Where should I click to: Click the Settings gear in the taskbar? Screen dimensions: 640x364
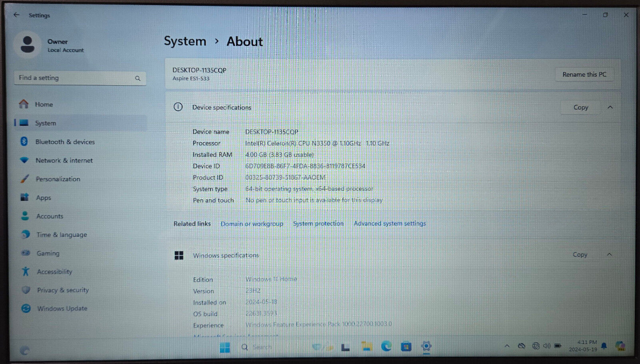coord(426,346)
